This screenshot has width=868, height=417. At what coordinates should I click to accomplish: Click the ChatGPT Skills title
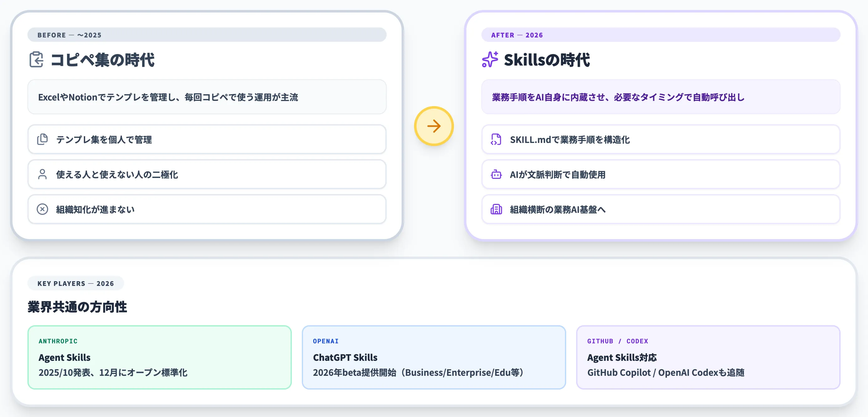345,357
